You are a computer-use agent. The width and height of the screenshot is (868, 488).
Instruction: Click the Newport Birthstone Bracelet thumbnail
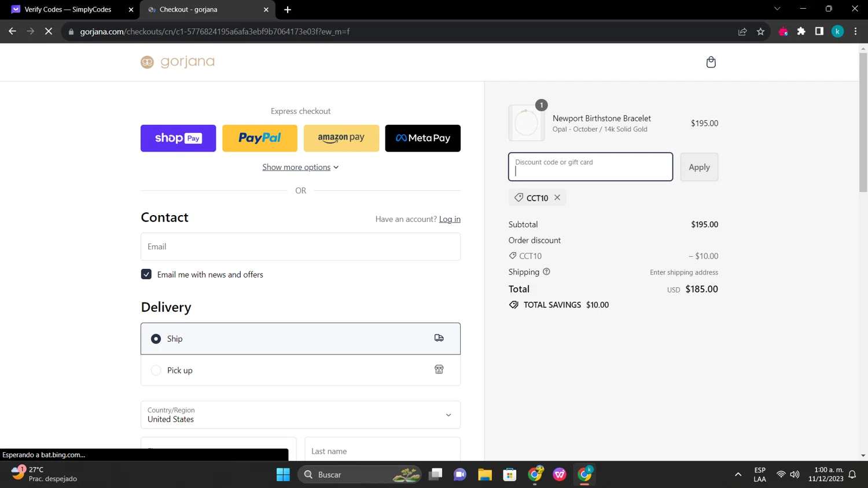tap(527, 123)
